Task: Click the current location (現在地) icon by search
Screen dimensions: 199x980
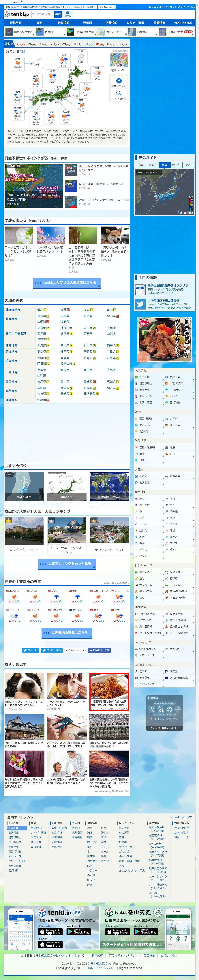Action: click(67, 14)
